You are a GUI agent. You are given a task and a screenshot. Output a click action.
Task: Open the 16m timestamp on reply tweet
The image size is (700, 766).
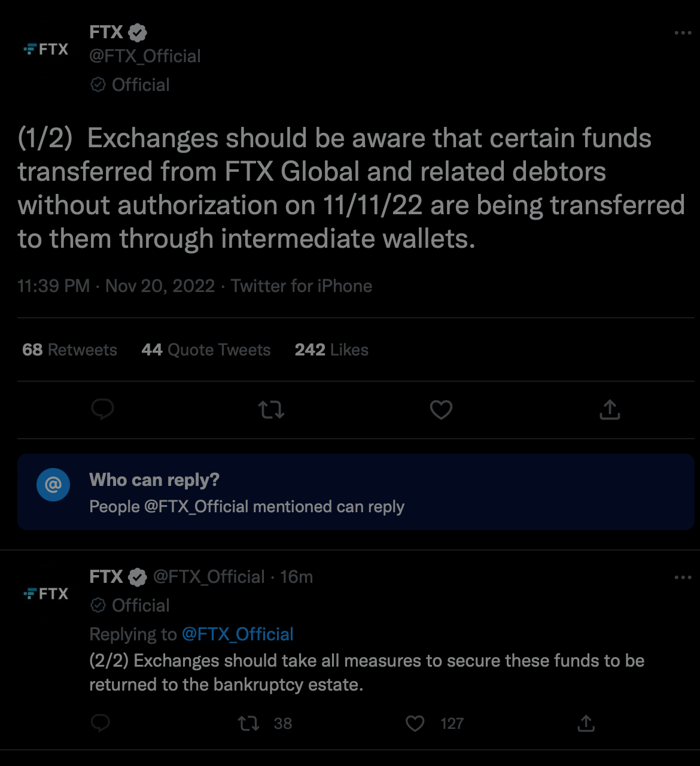297,577
